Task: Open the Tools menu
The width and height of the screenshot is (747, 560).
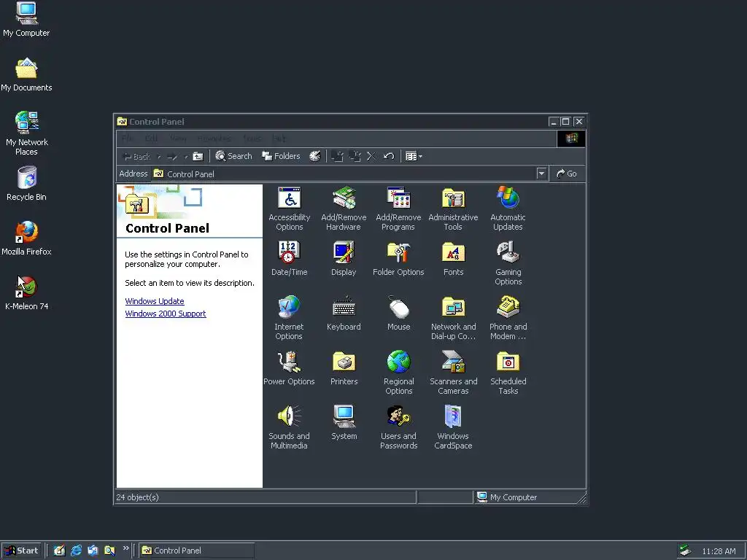Action: [x=252, y=139]
